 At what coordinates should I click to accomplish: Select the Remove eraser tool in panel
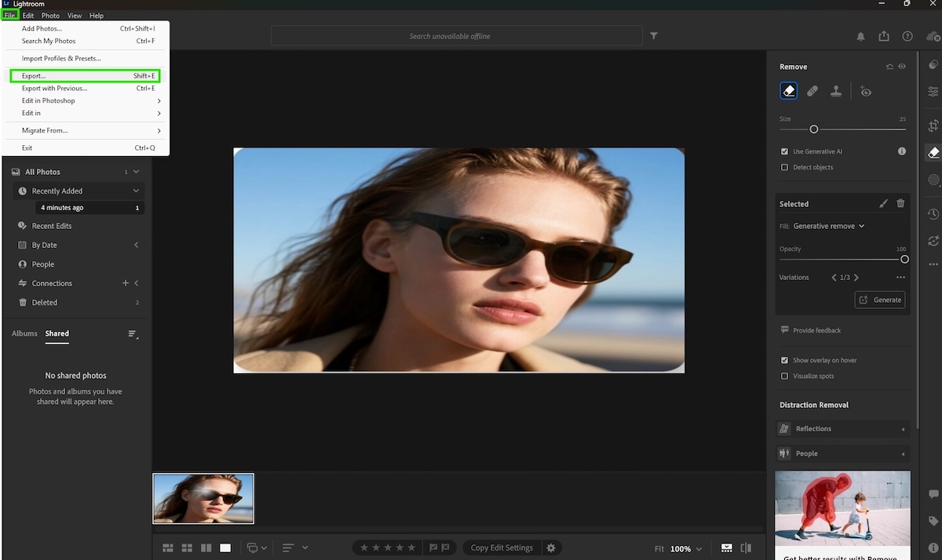(789, 91)
